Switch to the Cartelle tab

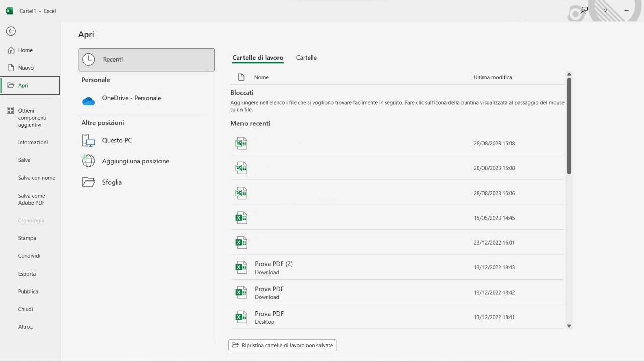click(306, 58)
